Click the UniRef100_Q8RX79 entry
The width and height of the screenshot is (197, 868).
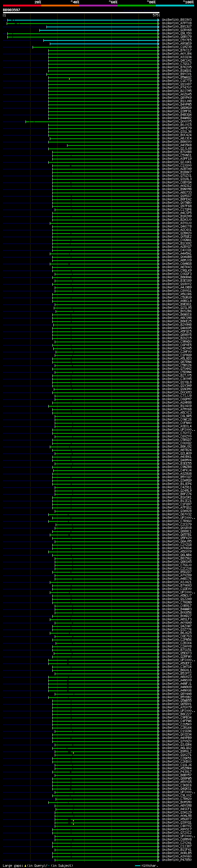(177, 37)
